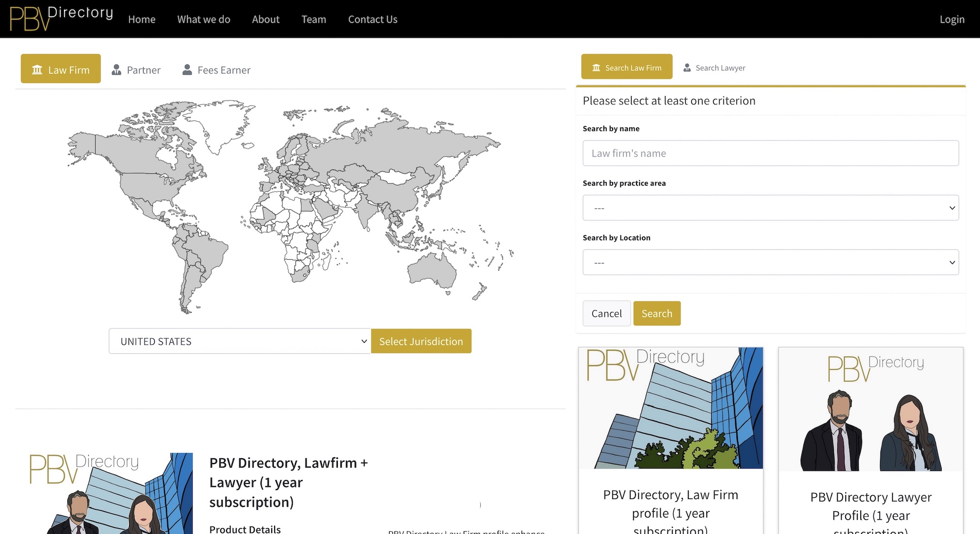Viewport: 980px width, 534px height.
Task: Click the bank icon in Search Law Firm tab
Action: (596, 67)
